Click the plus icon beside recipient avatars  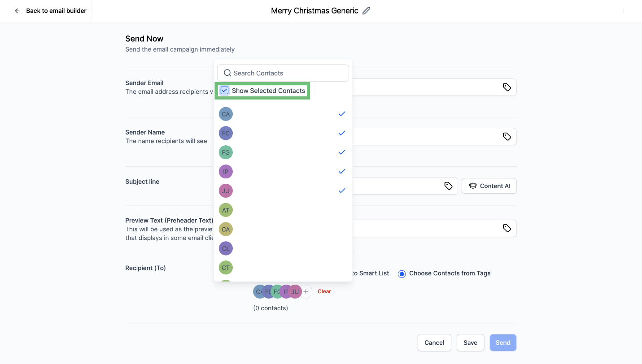click(306, 291)
